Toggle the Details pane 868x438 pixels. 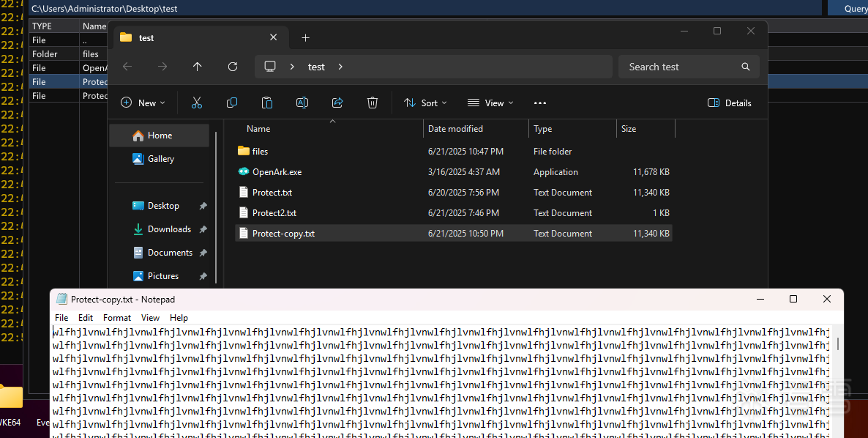click(730, 103)
